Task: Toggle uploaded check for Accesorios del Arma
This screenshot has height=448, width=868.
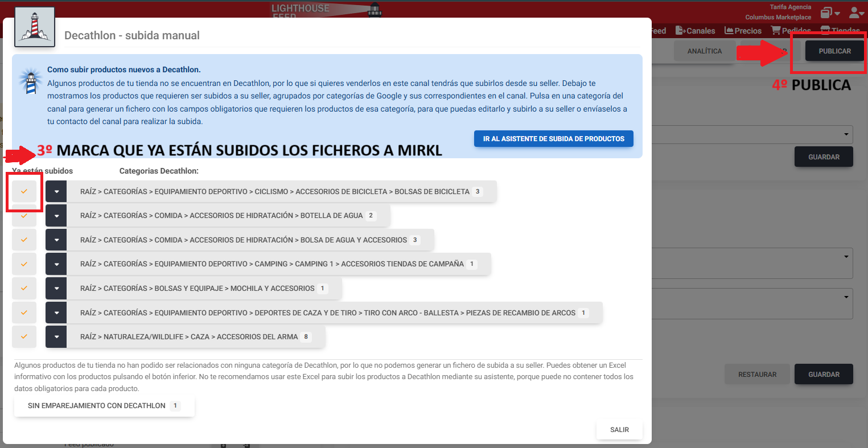Action: click(24, 336)
